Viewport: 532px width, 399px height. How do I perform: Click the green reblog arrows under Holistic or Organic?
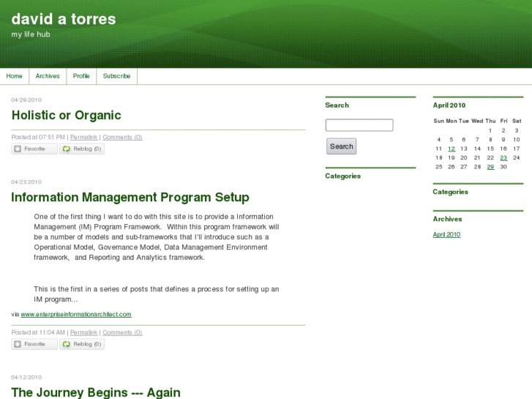(67, 149)
